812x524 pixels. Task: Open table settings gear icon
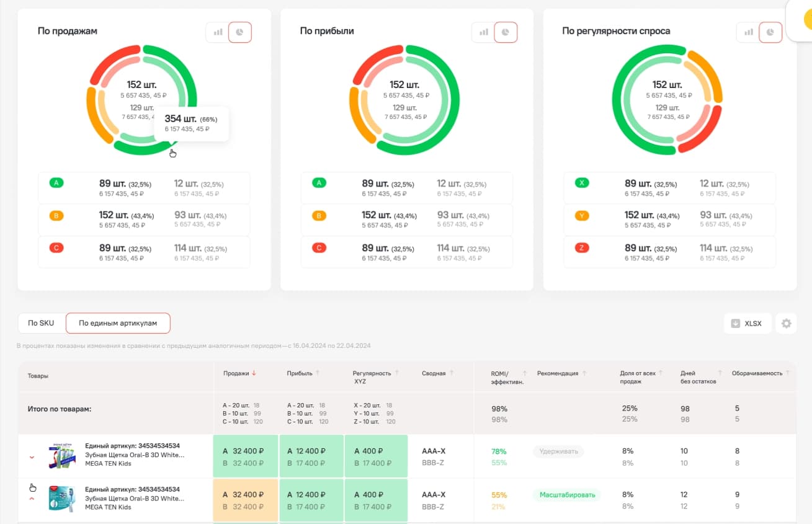point(787,323)
